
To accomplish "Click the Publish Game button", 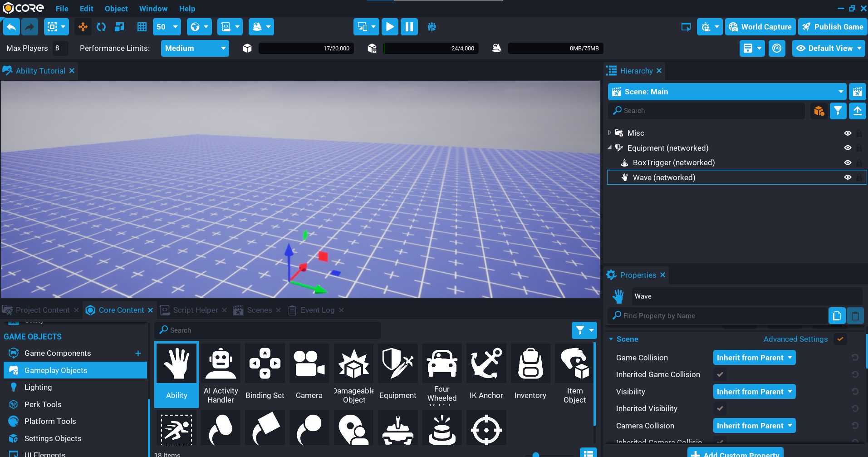I will tap(833, 27).
